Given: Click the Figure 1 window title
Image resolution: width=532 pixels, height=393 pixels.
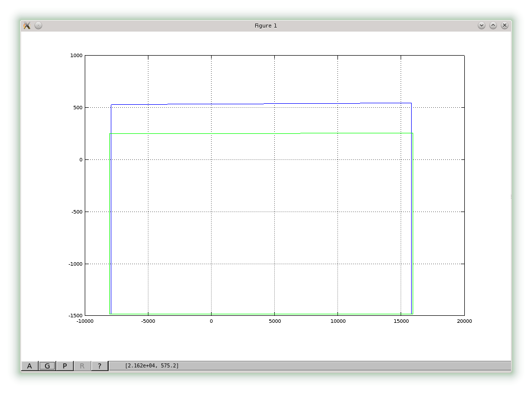Looking at the screenshot, I should coord(266,26).
